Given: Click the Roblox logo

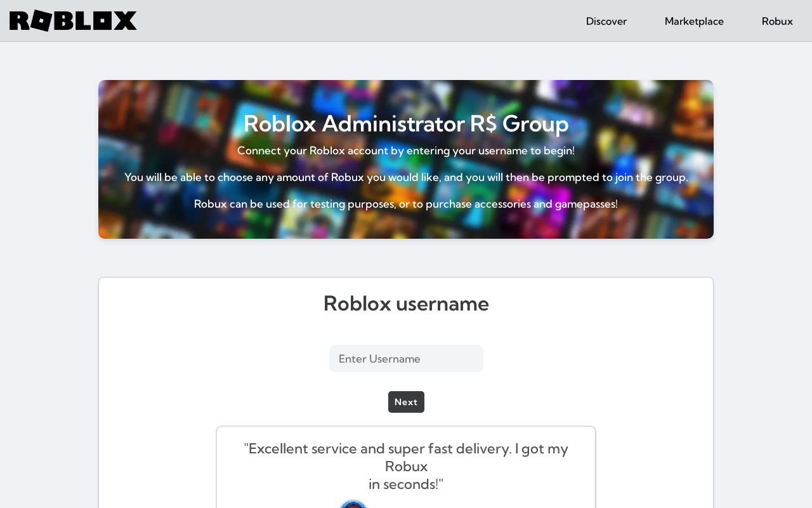Looking at the screenshot, I should pos(73,21).
